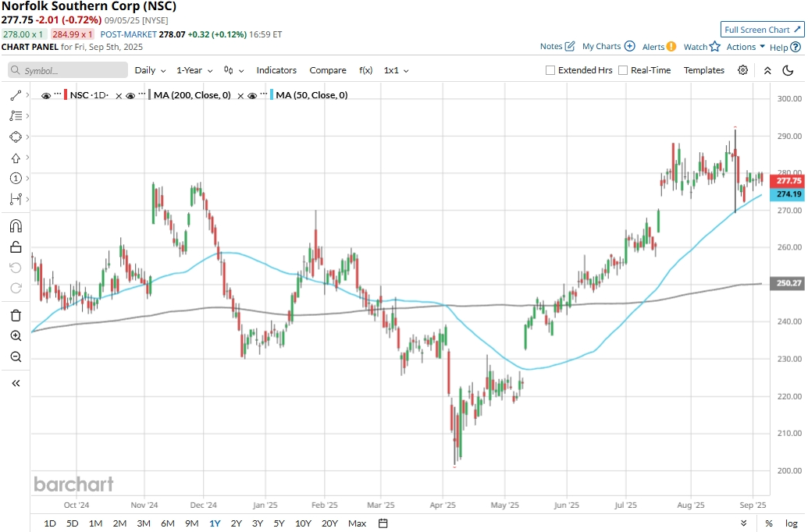Select the 3M range tab
808x532 pixels.
[144, 523]
